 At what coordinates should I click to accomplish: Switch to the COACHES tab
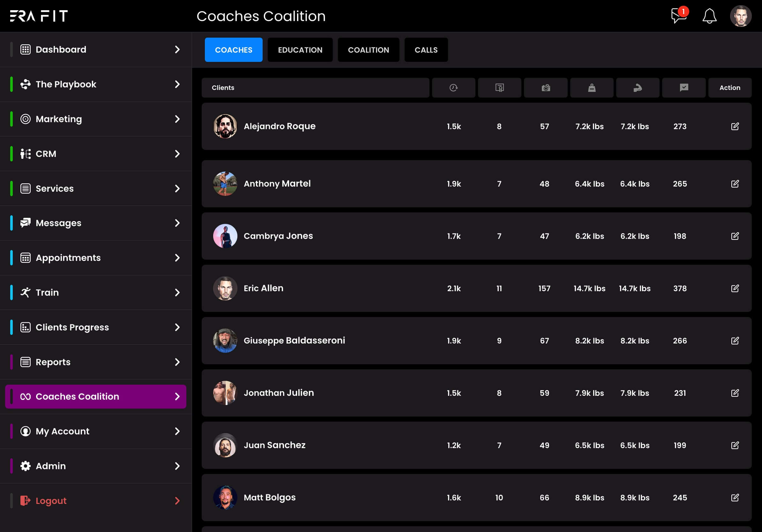[x=234, y=50]
